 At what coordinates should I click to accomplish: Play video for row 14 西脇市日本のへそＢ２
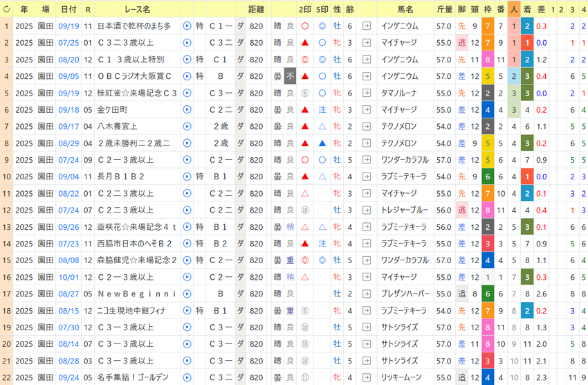[x=187, y=244]
